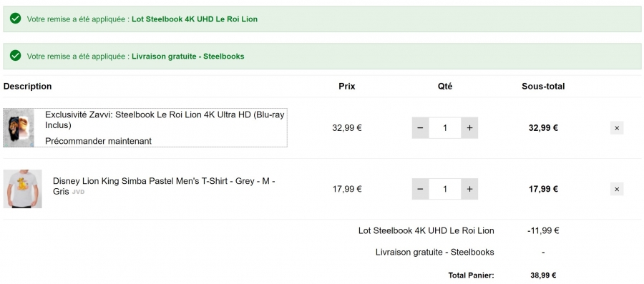Click the Livraison gratuite - Steelbooks banner text
644x284 pixels.
pos(188,57)
